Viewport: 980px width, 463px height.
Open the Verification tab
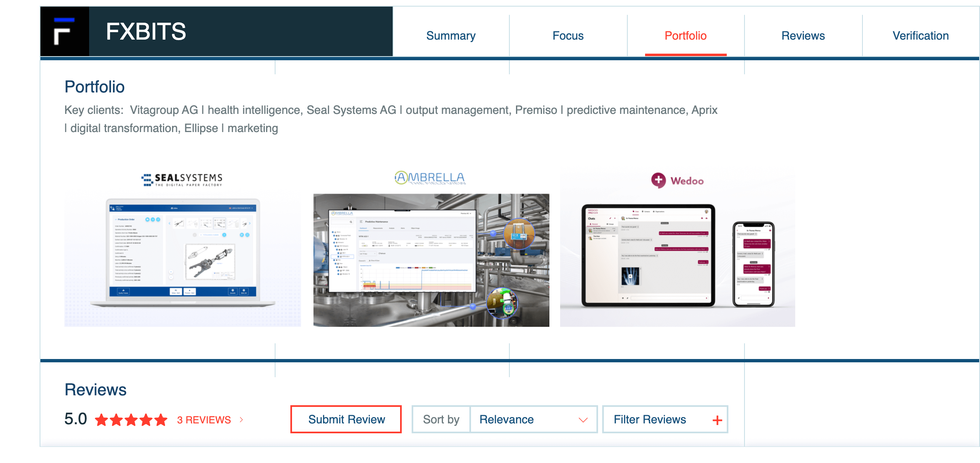[x=921, y=36]
